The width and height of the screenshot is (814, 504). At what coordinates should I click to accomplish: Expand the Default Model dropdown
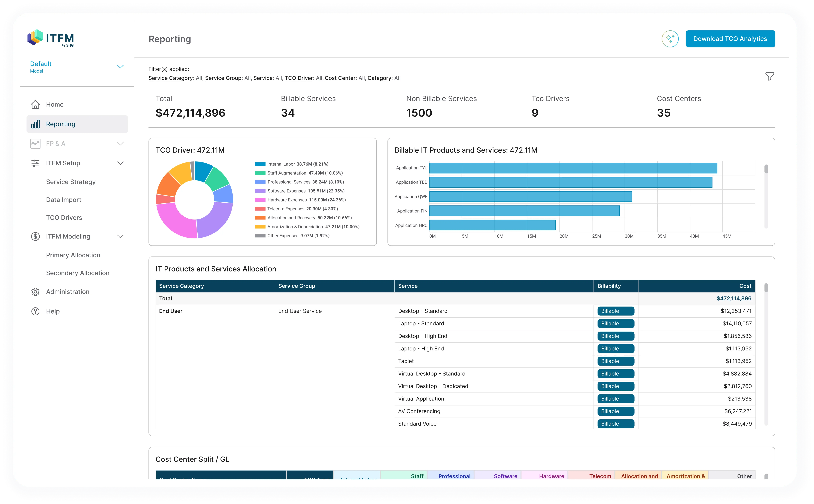tap(120, 67)
